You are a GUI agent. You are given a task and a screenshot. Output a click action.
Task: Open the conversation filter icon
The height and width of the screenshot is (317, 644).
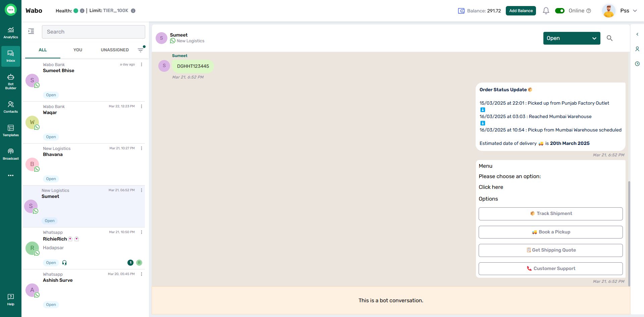[141, 50]
